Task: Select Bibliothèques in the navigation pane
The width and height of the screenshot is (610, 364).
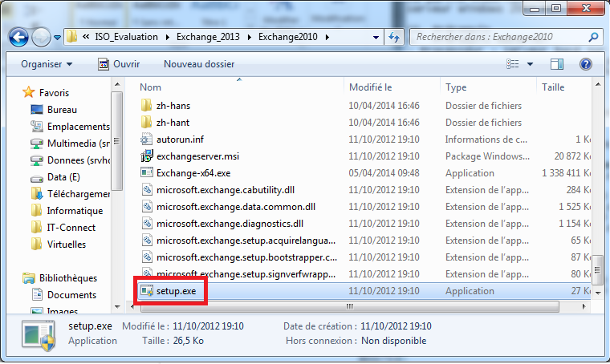Action: (x=59, y=278)
